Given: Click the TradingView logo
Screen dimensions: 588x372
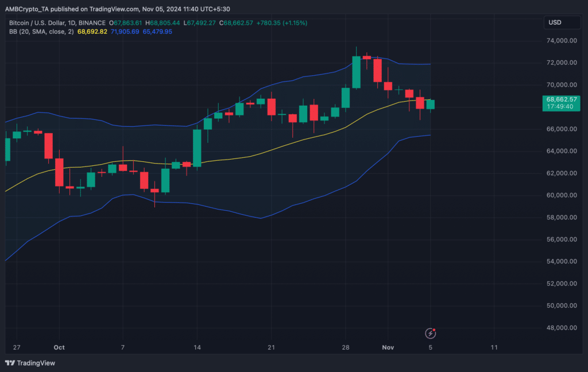Looking at the screenshot, I should [x=30, y=363].
